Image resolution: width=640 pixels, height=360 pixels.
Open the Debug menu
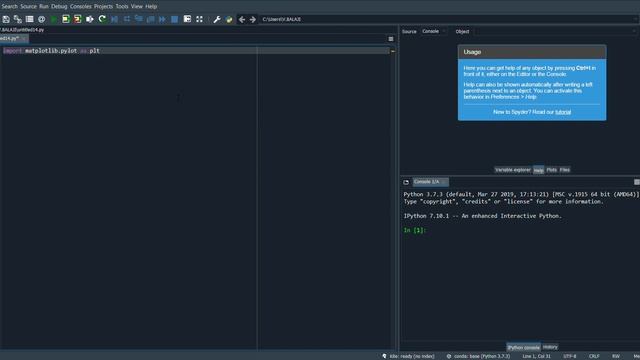(x=59, y=6)
